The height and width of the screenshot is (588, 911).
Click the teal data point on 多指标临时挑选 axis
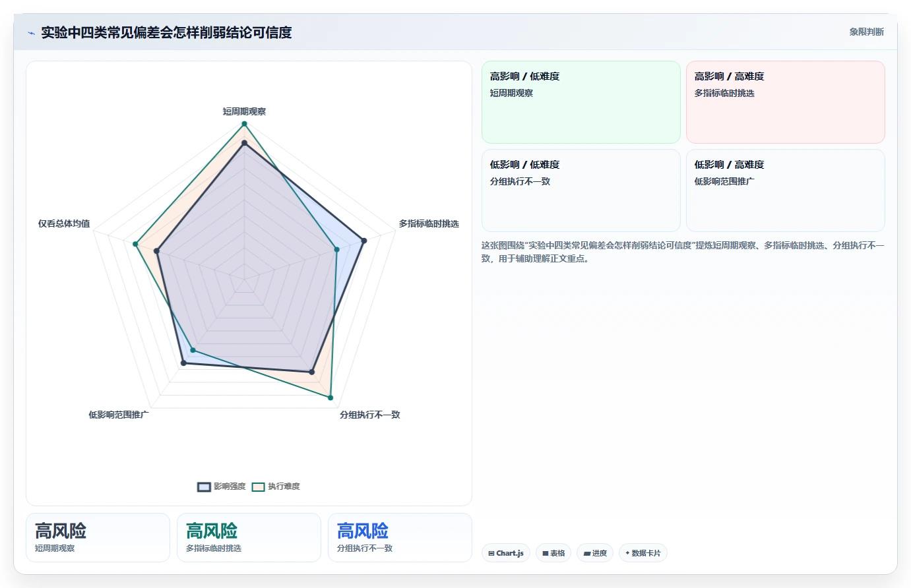click(336, 249)
